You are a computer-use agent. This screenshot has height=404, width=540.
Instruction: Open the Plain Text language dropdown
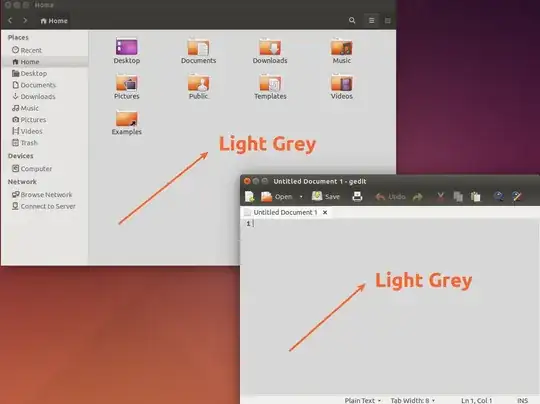click(363, 400)
